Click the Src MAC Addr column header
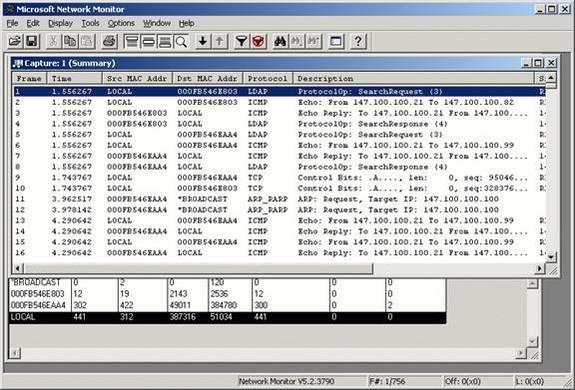This screenshot has height=390, width=575. [x=137, y=78]
